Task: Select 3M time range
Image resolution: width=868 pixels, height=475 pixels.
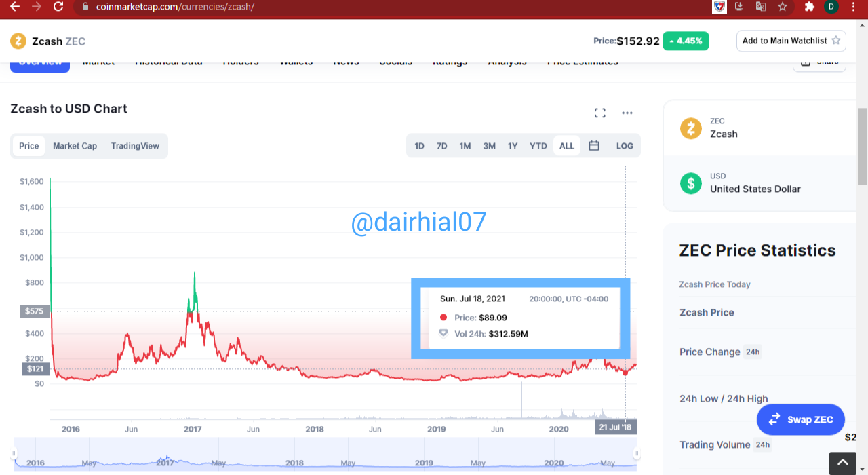Action: 489,146
